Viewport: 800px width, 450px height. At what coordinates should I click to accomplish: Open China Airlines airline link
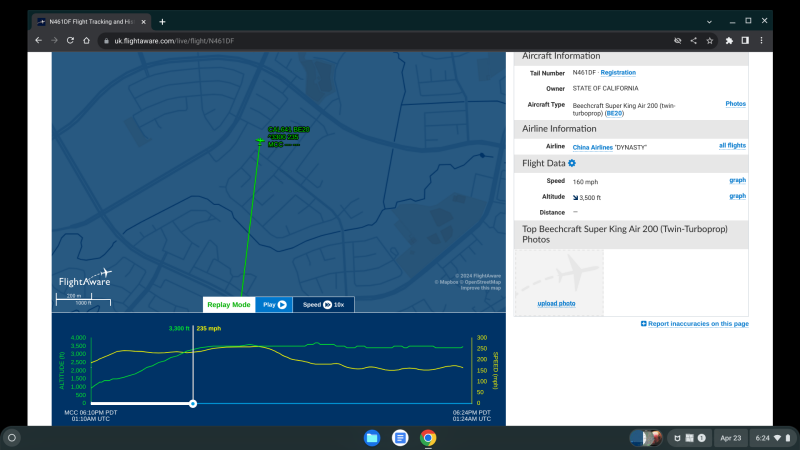(594, 147)
